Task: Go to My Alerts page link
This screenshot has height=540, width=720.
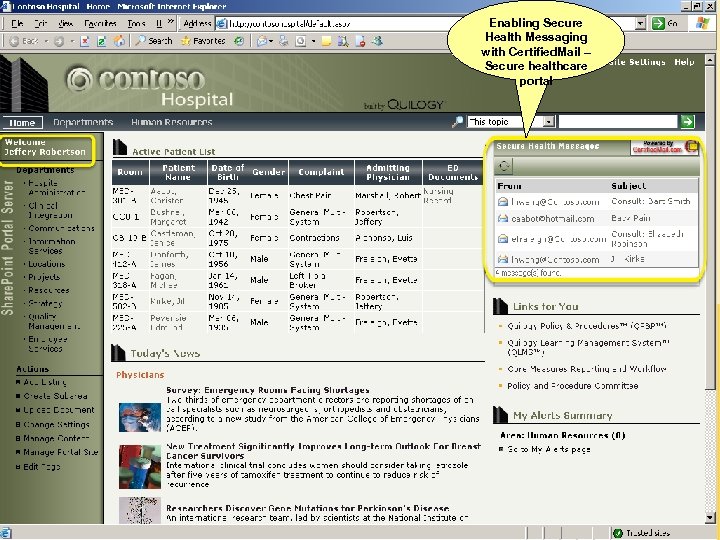Action: point(549,449)
